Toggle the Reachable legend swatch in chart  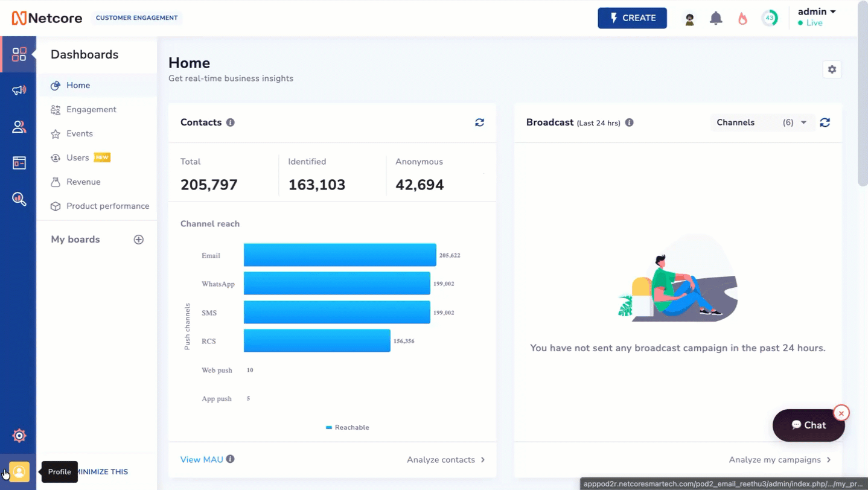tap(329, 427)
